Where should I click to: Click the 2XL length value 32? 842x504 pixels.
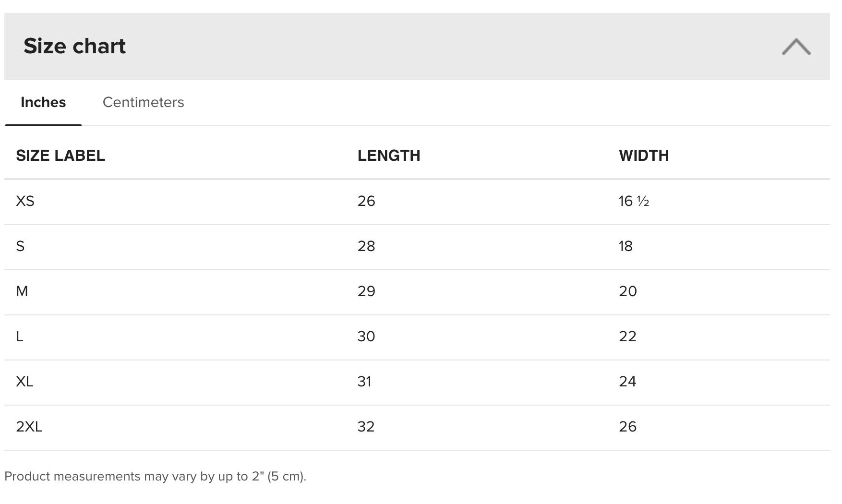(366, 427)
